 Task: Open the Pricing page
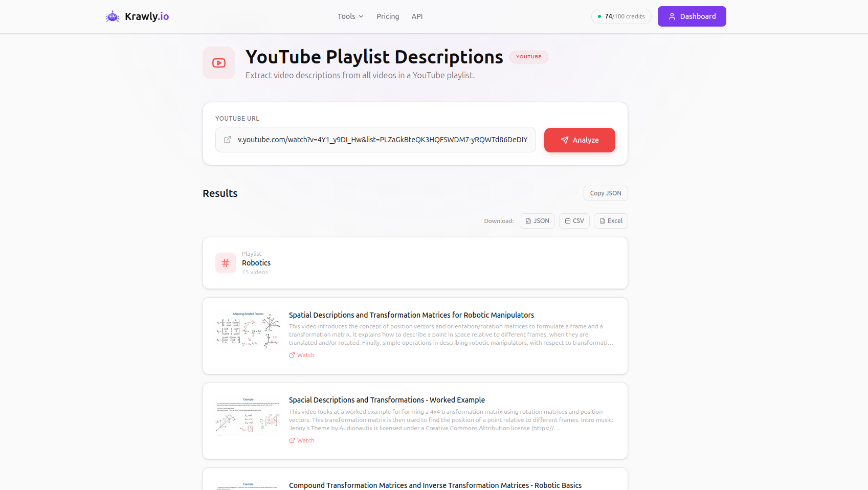point(388,16)
